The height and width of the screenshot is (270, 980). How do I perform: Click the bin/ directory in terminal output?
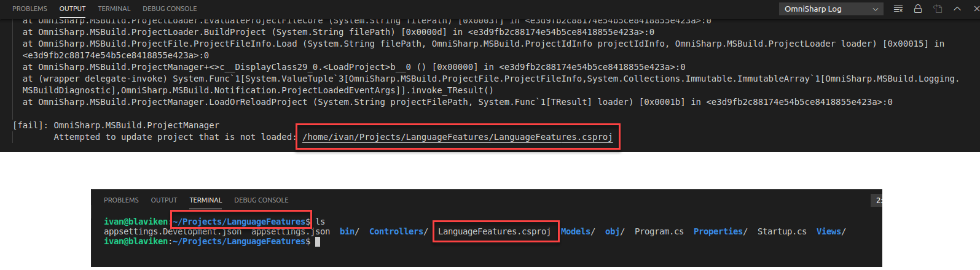click(350, 231)
